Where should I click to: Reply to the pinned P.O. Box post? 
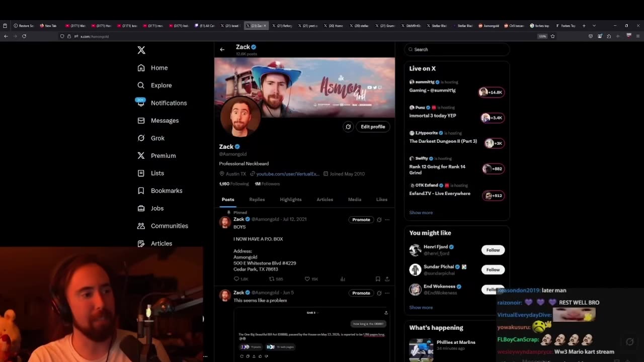pos(236,279)
